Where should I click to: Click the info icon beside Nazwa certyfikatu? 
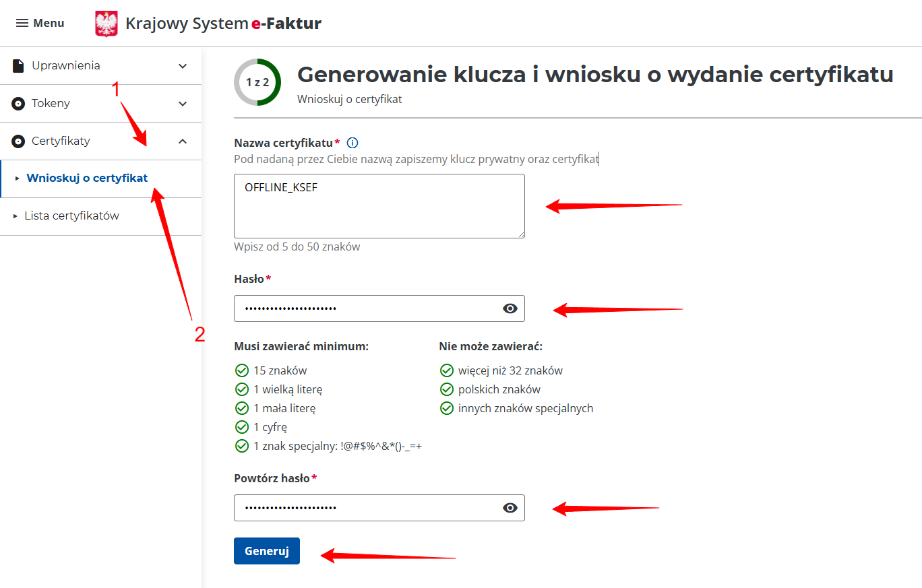click(352, 143)
